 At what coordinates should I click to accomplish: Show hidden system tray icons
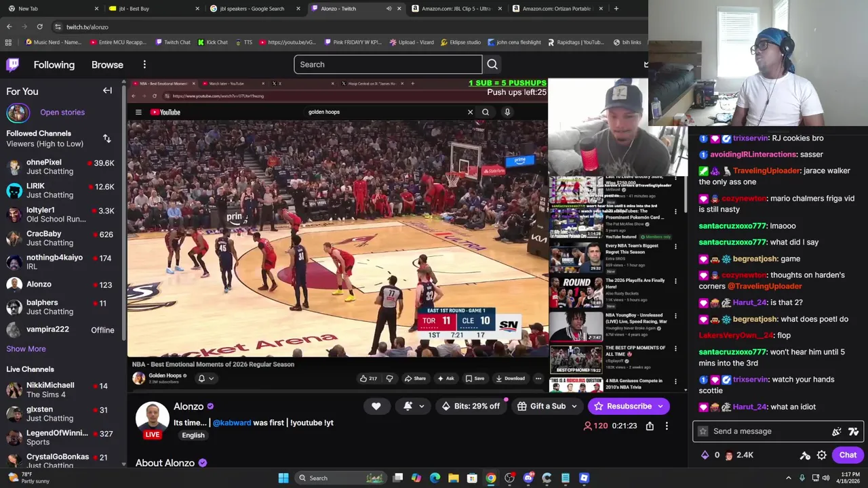(788, 478)
